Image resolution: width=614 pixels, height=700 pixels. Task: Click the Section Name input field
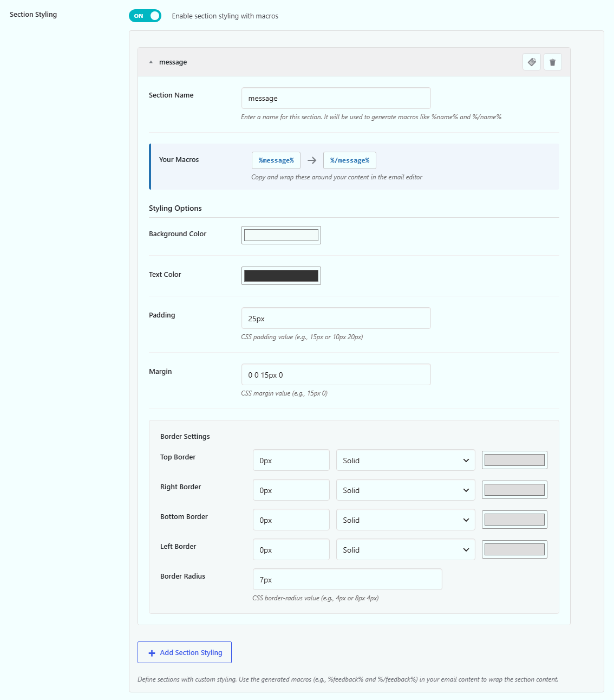[336, 98]
